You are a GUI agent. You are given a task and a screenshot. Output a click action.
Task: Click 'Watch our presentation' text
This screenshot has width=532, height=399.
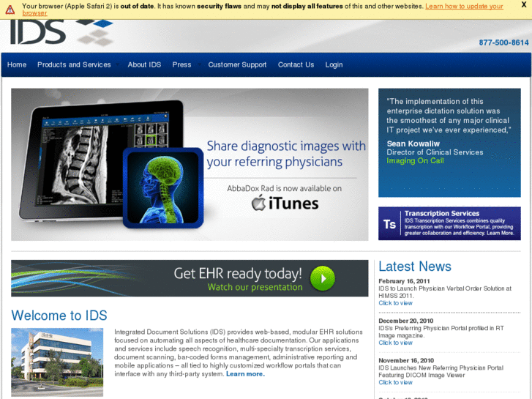coord(255,287)
